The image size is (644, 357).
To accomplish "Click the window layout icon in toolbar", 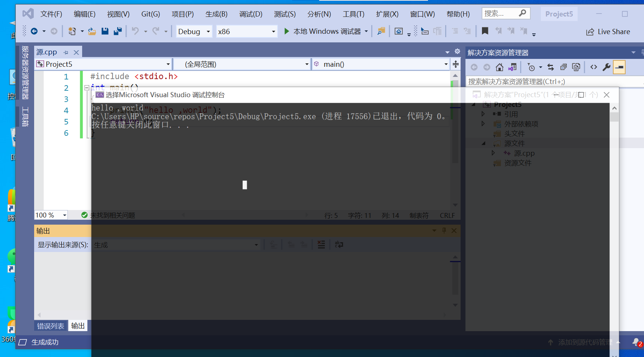I will (x=399, y=31).
